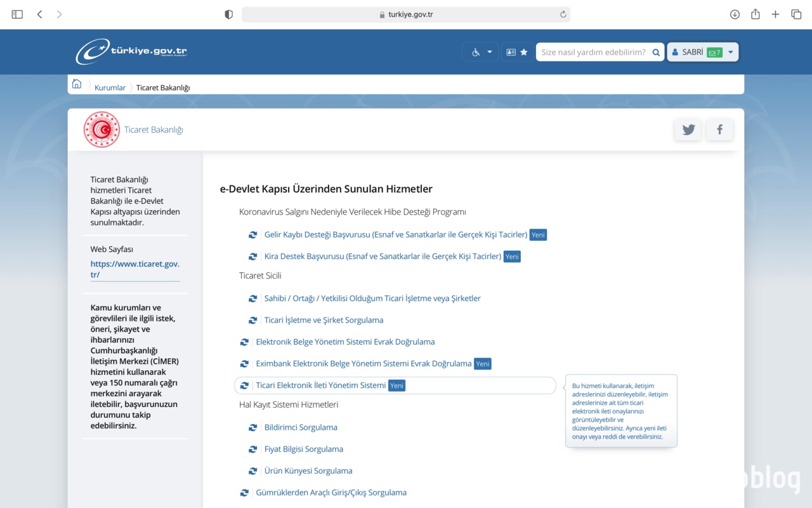
Task: Click the sync icon beside Fiyat Bilgisi Sorgulama
Action: [252, 449]
